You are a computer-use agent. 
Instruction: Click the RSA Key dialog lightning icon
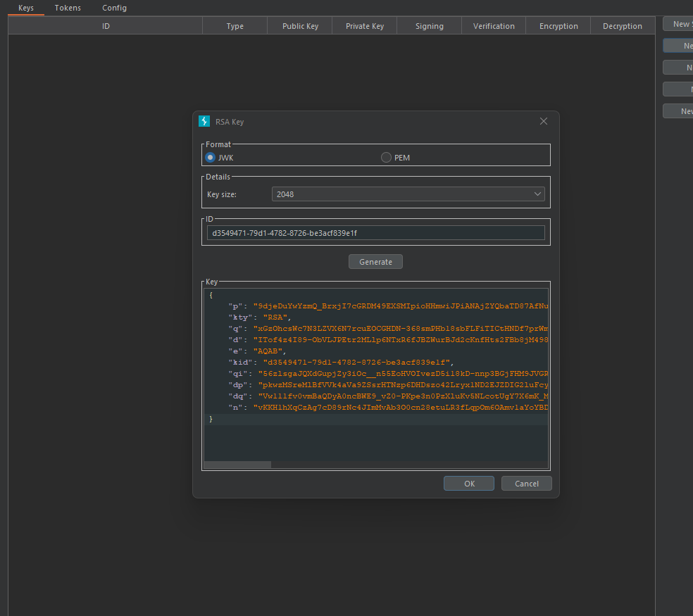pyautogui.click(x=204, y=121)
